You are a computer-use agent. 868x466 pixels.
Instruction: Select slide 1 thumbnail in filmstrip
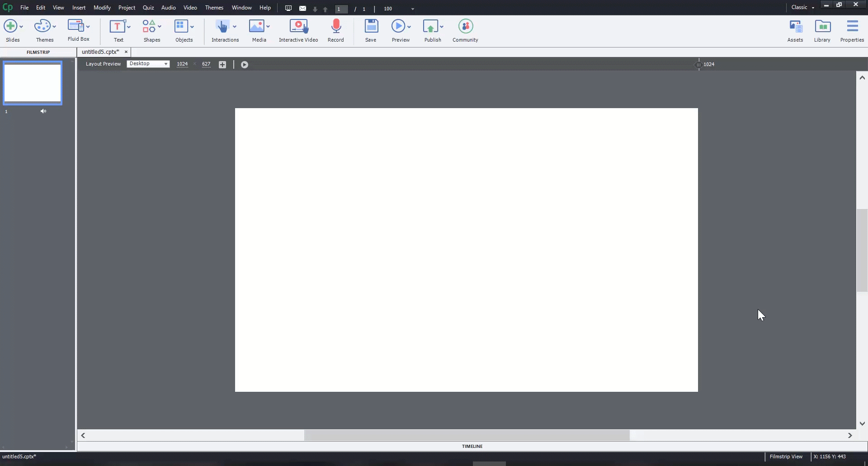click(33, 83)
